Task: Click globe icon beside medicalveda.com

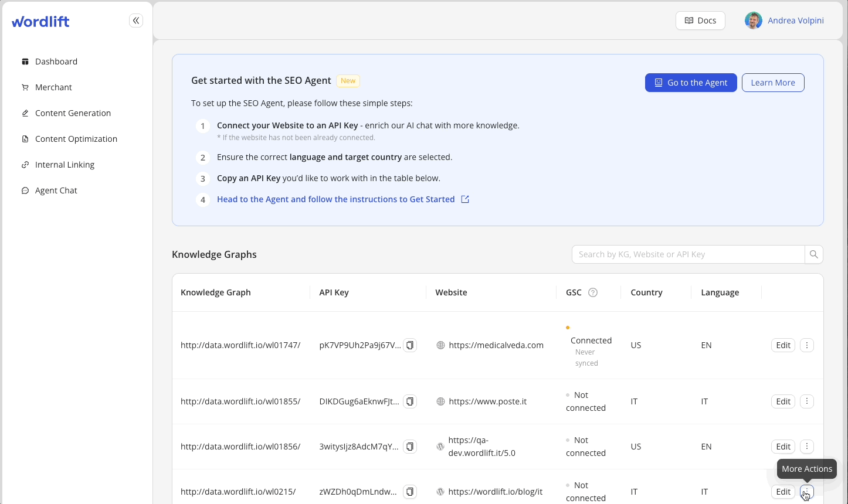Action: tap(440, 345)
